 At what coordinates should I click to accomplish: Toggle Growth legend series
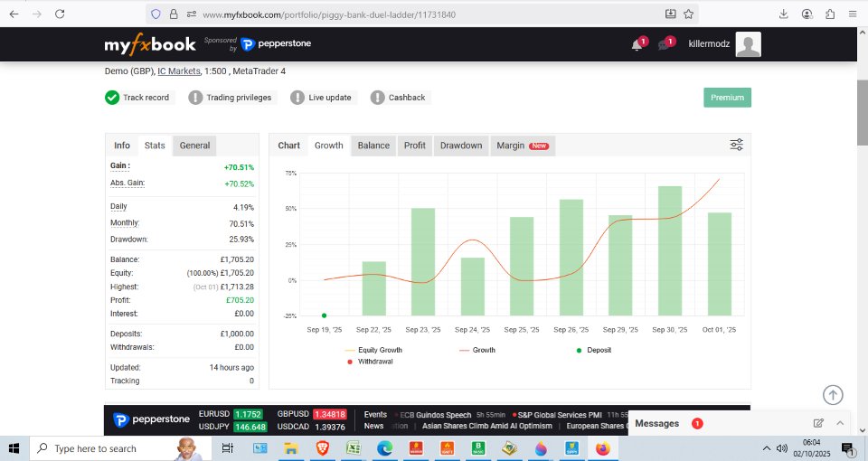point(477,350)
